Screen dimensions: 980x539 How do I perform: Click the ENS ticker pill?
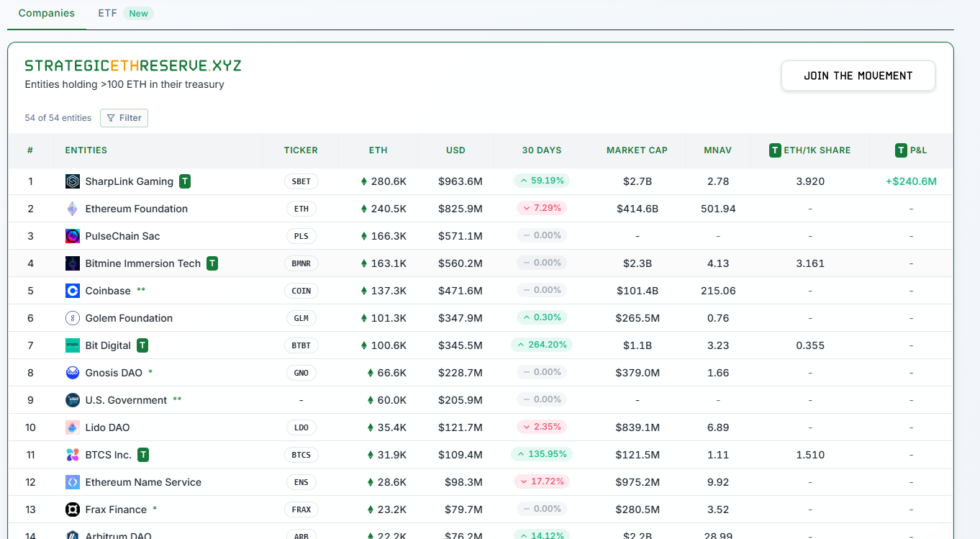[x=301, y=482]
